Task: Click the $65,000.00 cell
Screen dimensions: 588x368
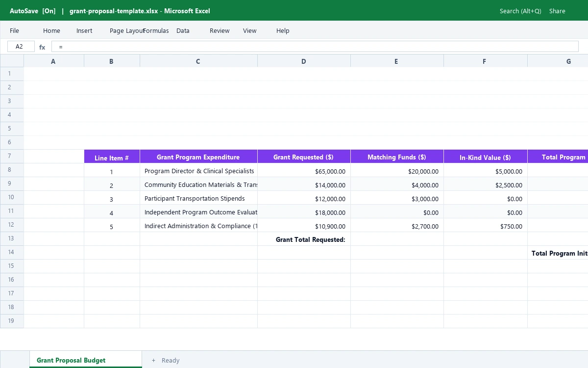Action: 304,170
